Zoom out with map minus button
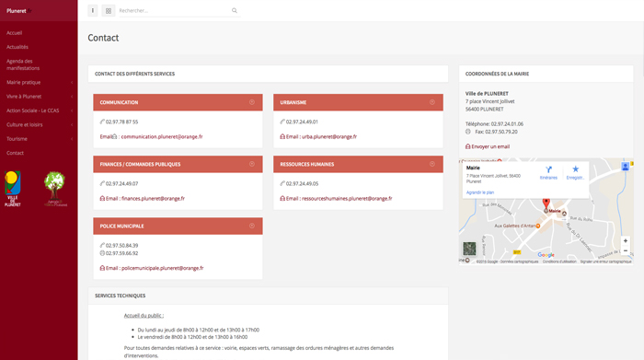The width and height of the screenshot is (644, 360). click(626, 250)
